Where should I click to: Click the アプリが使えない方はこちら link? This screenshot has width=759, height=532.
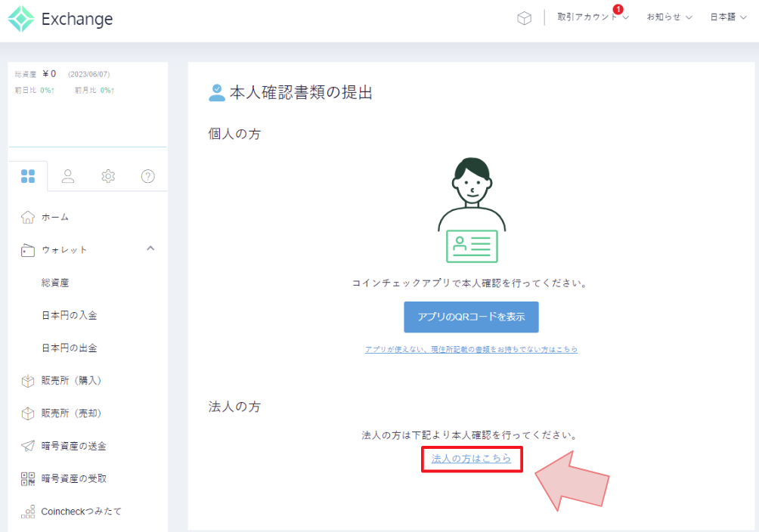coord(471,350)
